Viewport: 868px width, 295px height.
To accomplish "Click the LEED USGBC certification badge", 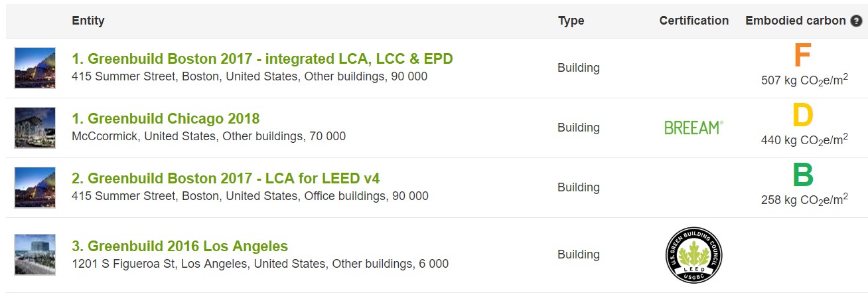I will [693, 254].
